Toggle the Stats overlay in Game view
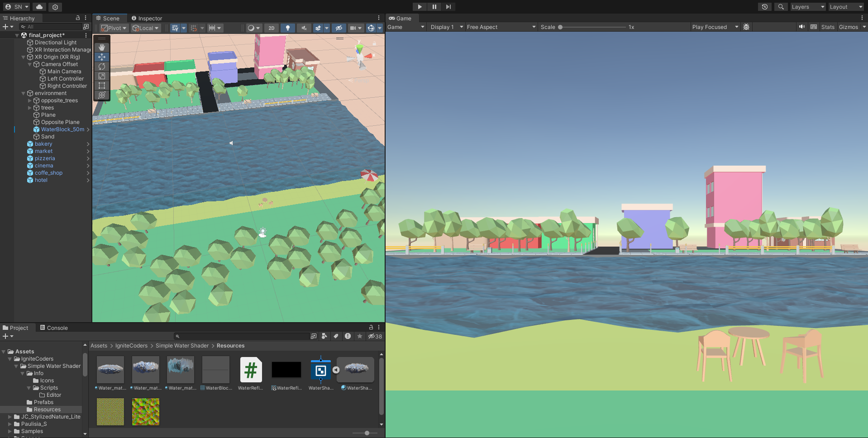 (x=828, y=27)
